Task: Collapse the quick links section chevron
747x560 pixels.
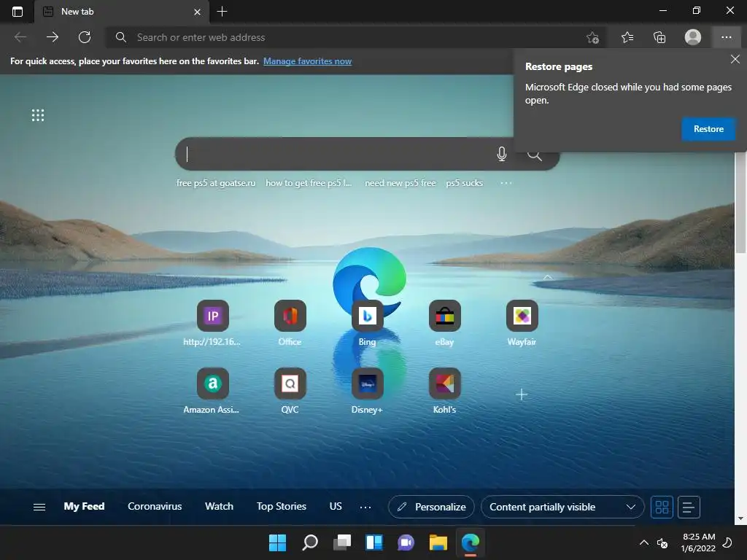Action: pyautogui.click(x=548, y=276)
